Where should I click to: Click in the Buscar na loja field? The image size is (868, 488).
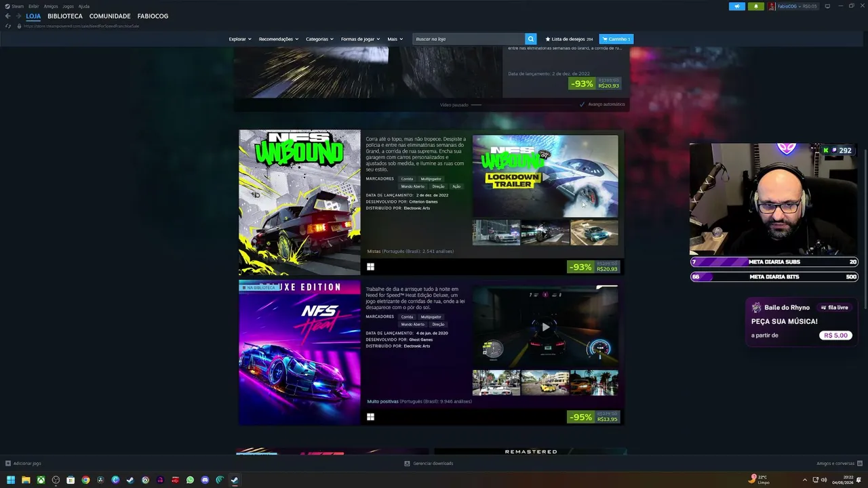point(469,39)
